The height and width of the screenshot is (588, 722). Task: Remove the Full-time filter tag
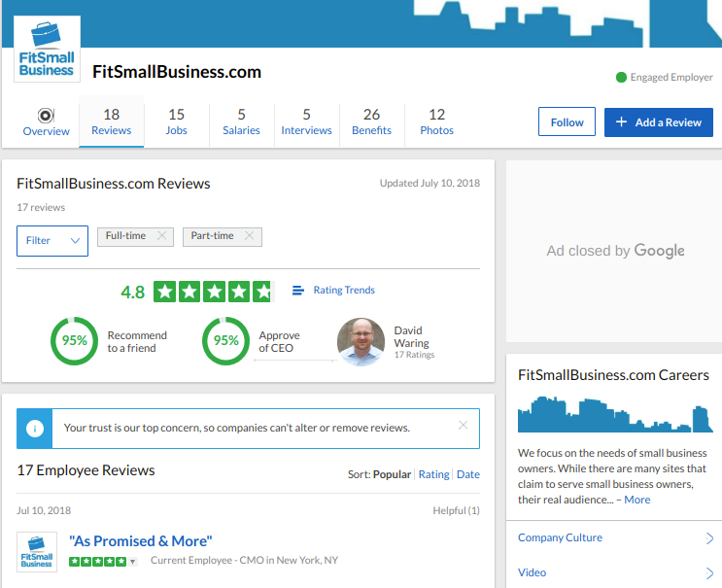161,236
